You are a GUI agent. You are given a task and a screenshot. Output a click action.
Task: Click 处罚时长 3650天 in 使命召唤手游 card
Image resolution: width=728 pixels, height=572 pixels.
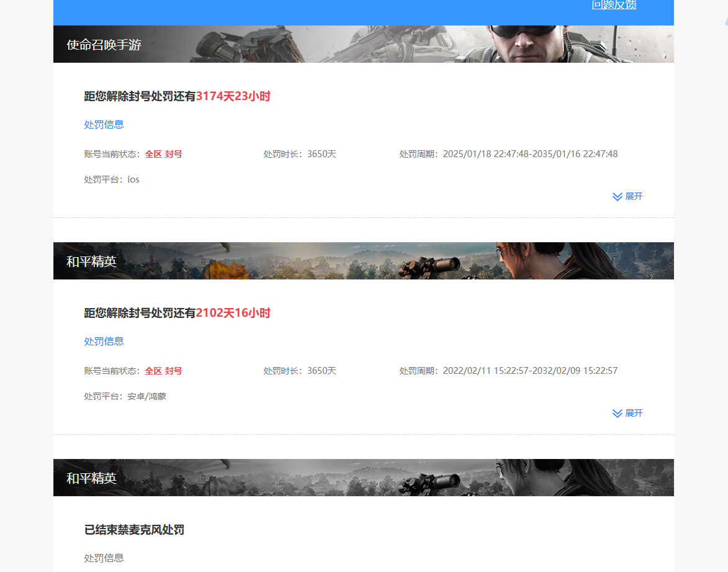tap(300, 154)
